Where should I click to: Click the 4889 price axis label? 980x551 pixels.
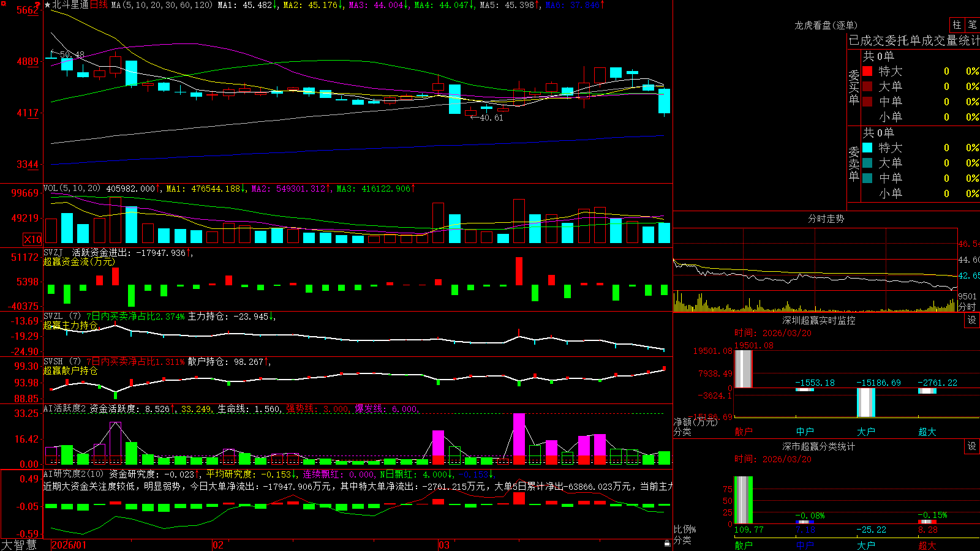[x=28, y=61]
